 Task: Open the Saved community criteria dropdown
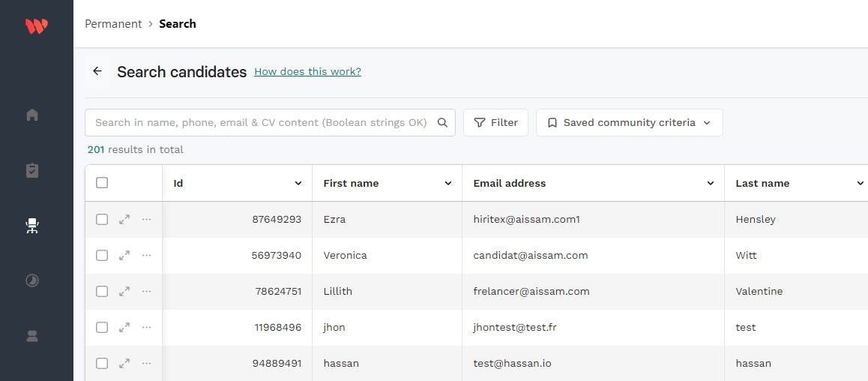(629, 123)
